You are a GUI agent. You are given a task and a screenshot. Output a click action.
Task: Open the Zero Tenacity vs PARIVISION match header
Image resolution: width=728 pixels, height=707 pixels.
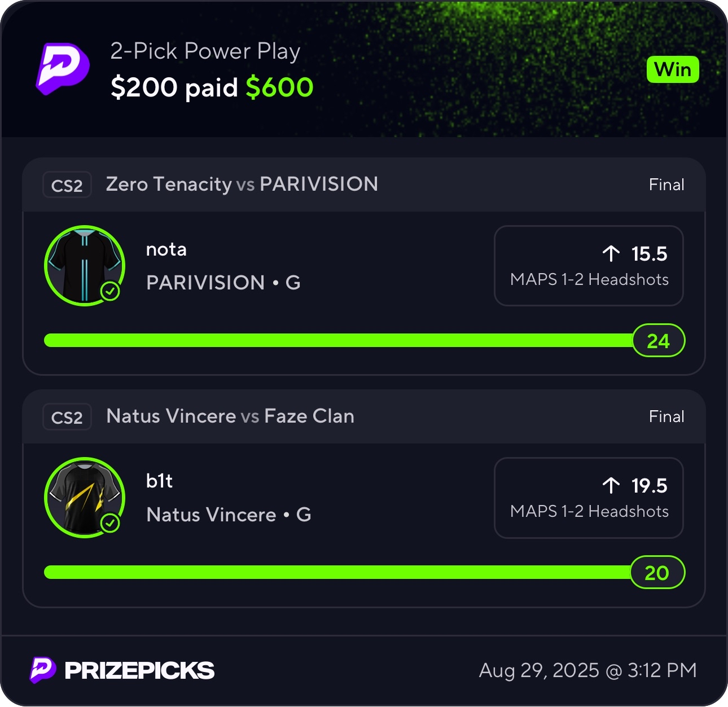point(242,185)
